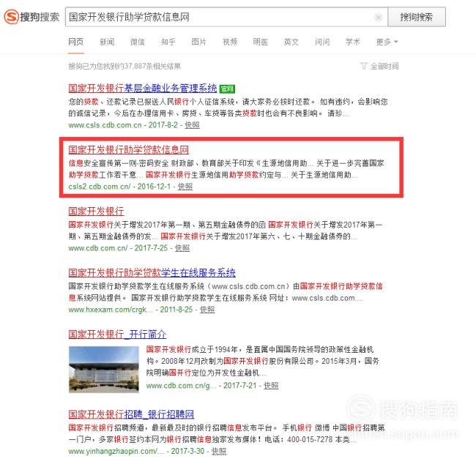
Task: Open 国家开发银行基层金融业务管理系统 result
Action: [x=142, y=89]
